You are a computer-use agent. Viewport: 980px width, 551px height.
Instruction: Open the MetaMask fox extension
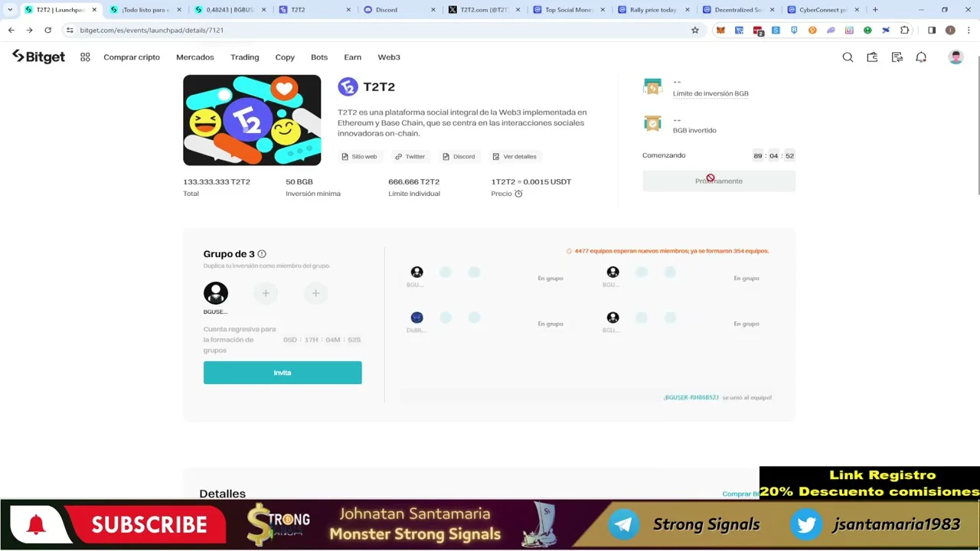720,30
